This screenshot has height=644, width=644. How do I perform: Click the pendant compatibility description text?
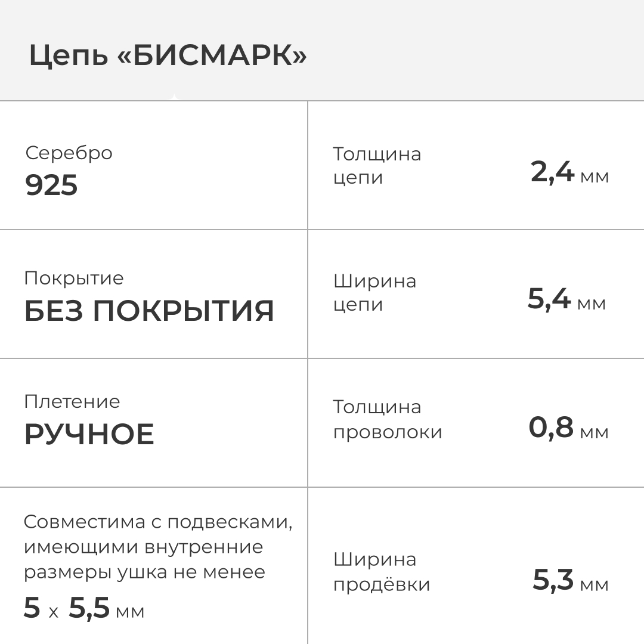[158, 547]
